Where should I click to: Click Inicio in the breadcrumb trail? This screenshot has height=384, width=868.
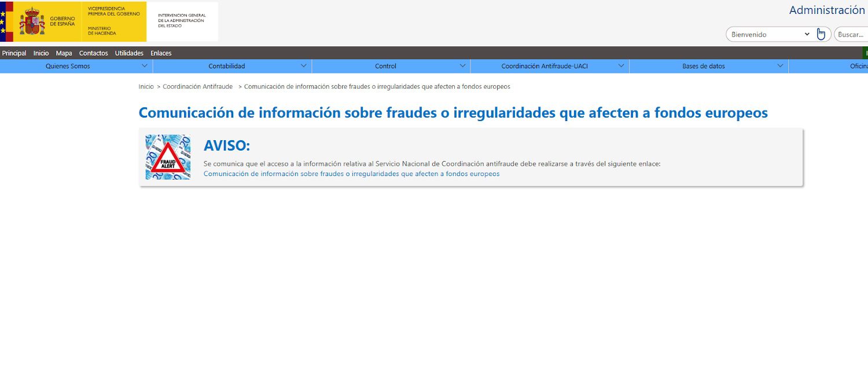pos(146,86)
